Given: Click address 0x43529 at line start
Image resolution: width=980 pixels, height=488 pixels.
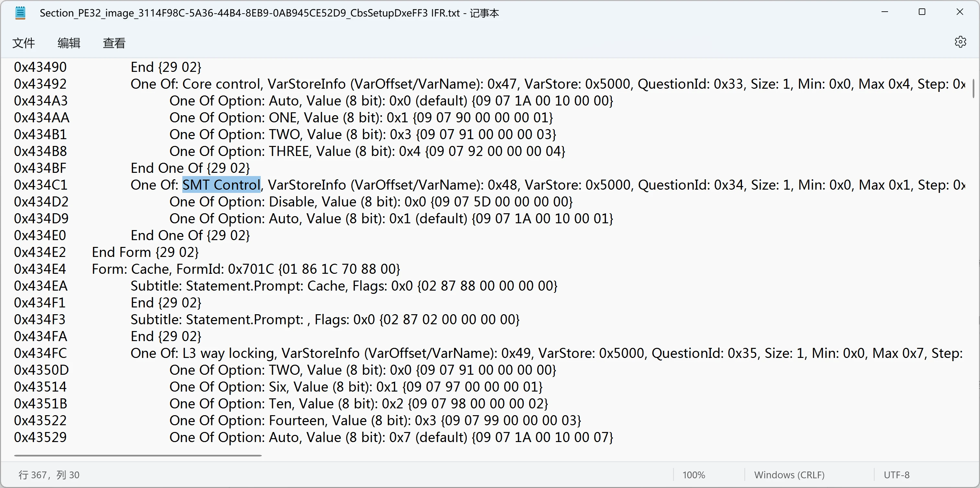Looking at the screenshot, I should (x=40, y=437).
